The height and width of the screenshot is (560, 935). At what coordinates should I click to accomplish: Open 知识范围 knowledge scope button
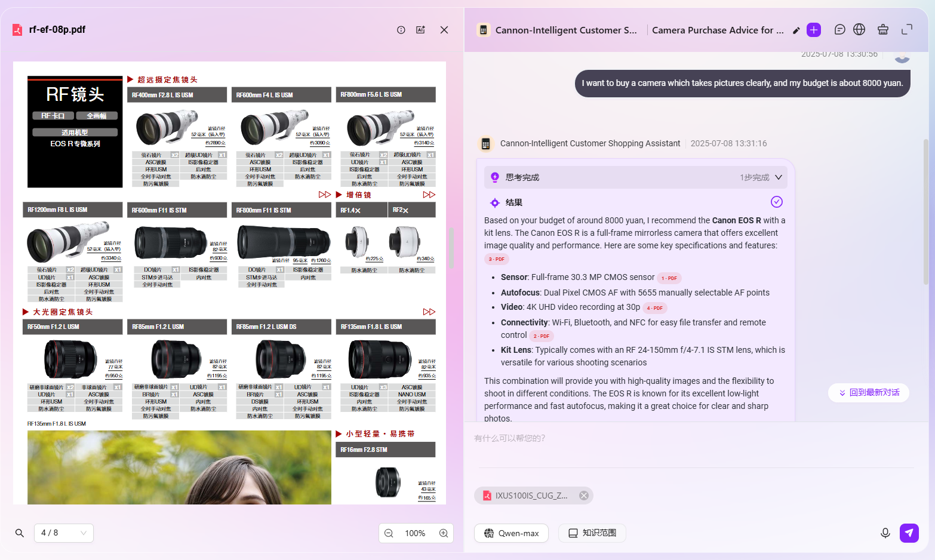point(592,533)
